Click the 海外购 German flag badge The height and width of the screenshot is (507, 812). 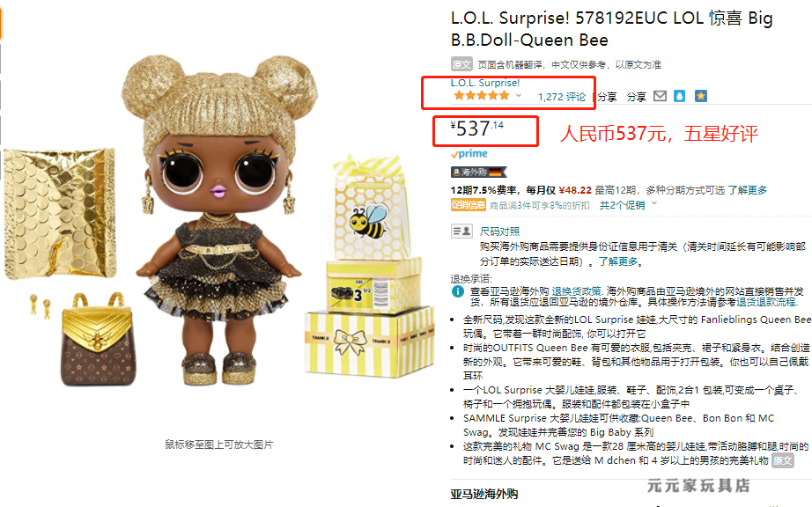click(478, 172)
